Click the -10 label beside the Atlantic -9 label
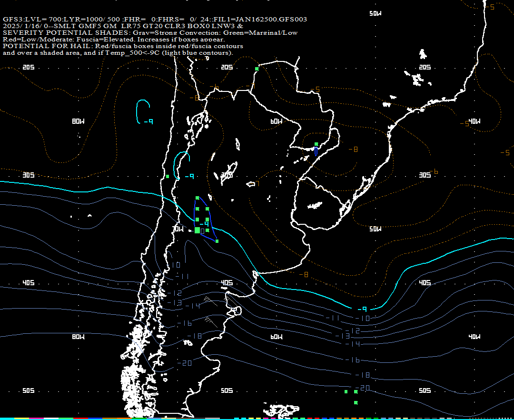 363,318
